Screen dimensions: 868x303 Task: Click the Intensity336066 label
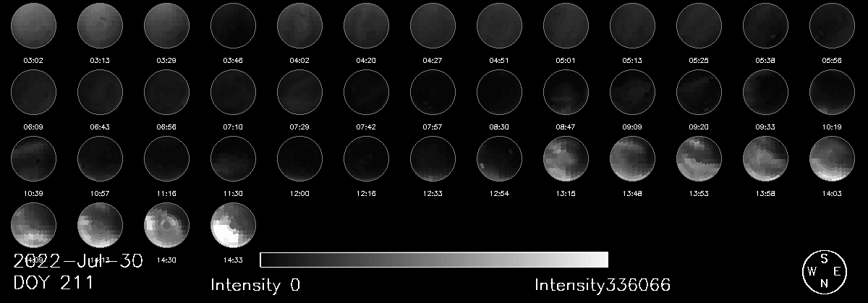pyautogui.click(x=603, y=285)
